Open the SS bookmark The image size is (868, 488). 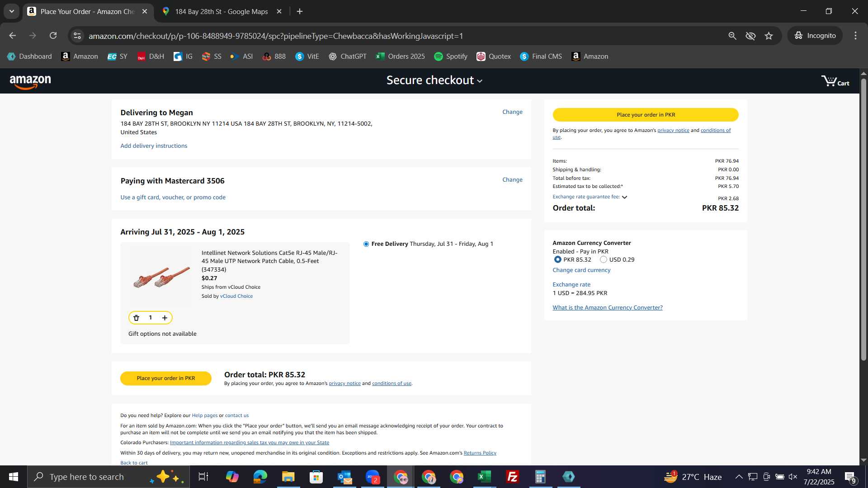(212, 56)
